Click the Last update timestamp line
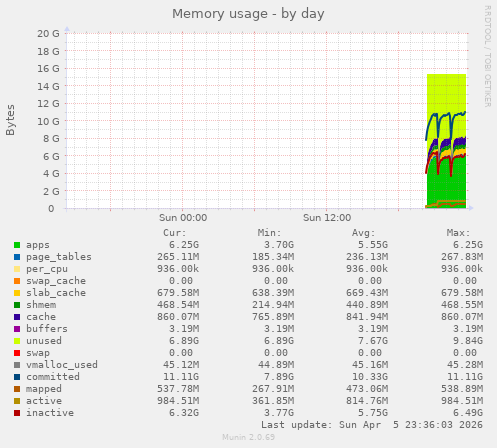 (x=372, y=425)
